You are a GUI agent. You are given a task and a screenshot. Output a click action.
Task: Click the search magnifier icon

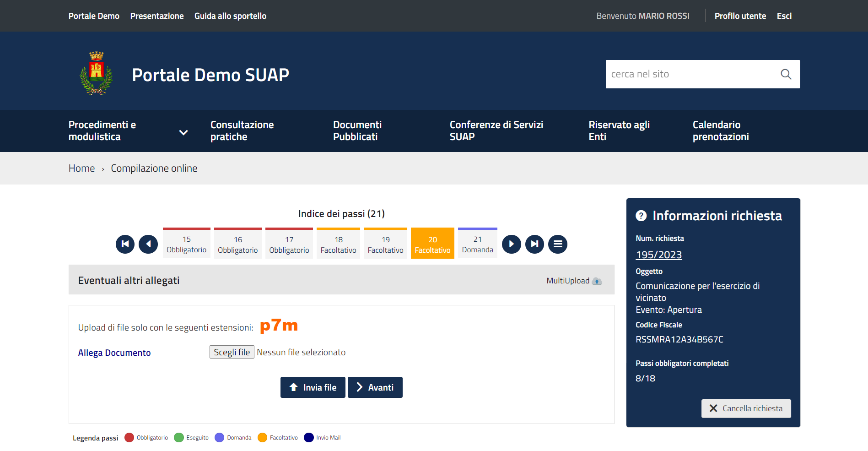tap(786, 74)
